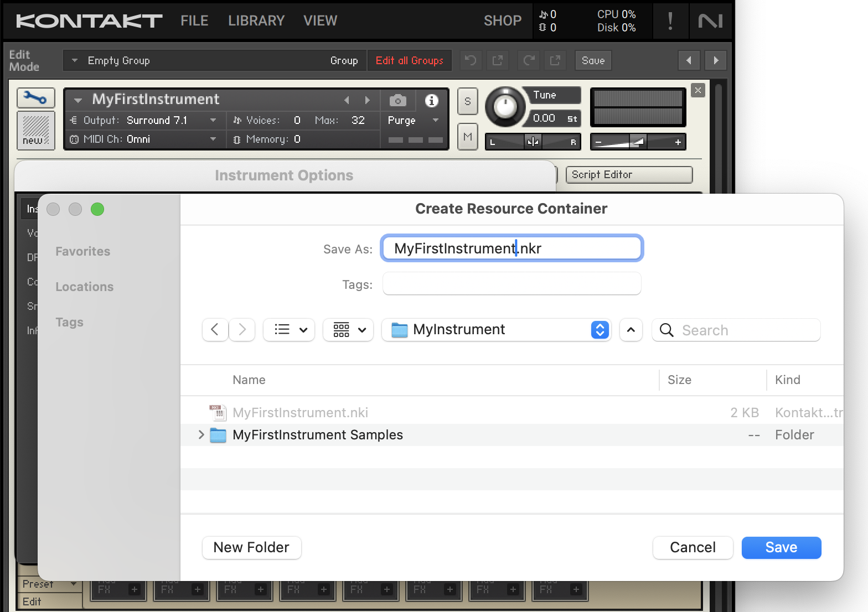Screen dimensions: 868x612
Task: Open the grouping options dropdown
Action: tap(348, 330)
